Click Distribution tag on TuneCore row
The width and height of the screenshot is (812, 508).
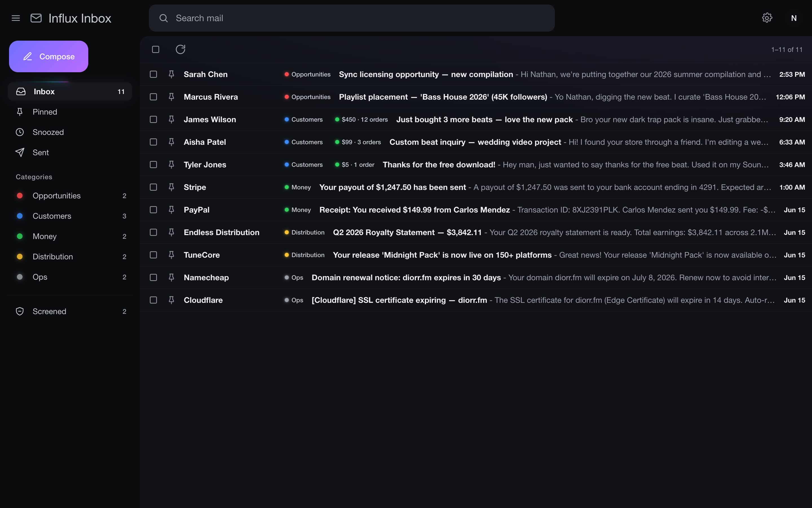(304, 255)
